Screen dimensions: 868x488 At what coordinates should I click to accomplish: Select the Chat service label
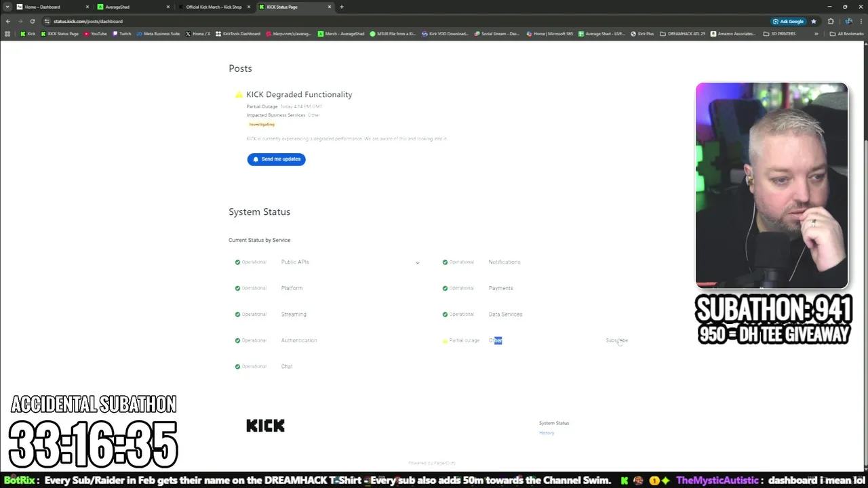click(x=287, y=367)
